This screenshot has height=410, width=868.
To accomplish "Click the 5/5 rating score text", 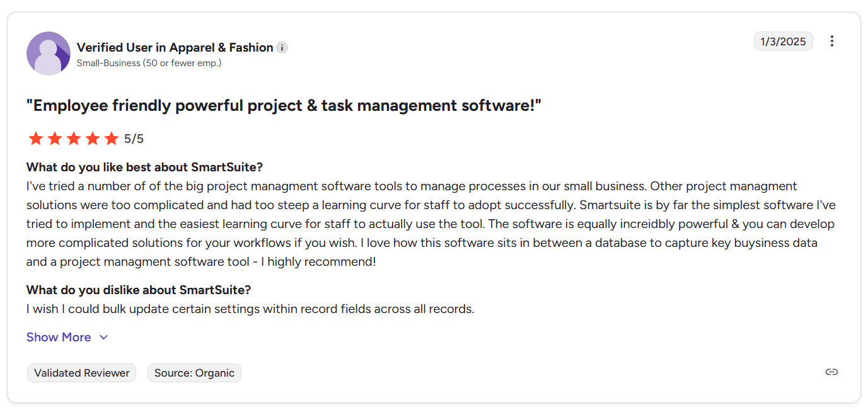I will tap(134, 139).
